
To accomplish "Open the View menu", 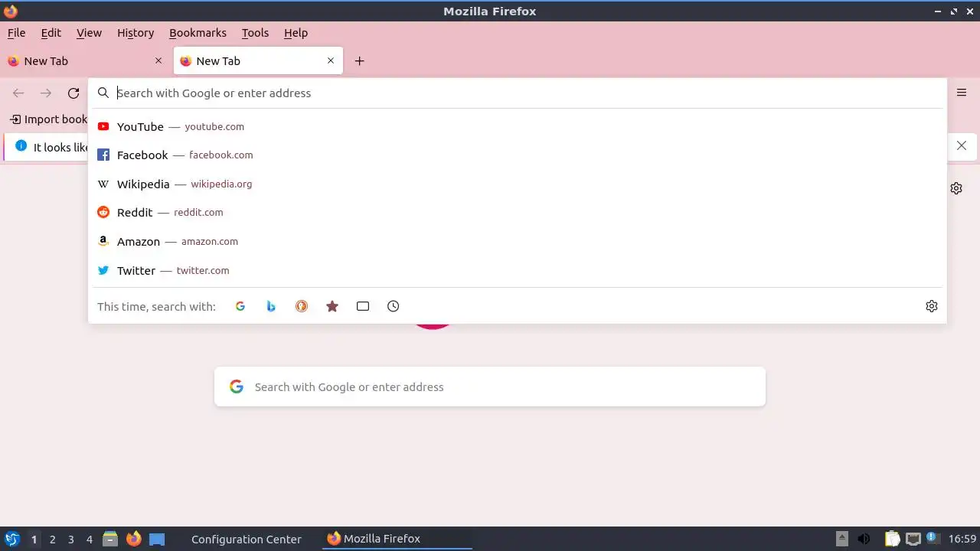I will (x=89, y=33).
